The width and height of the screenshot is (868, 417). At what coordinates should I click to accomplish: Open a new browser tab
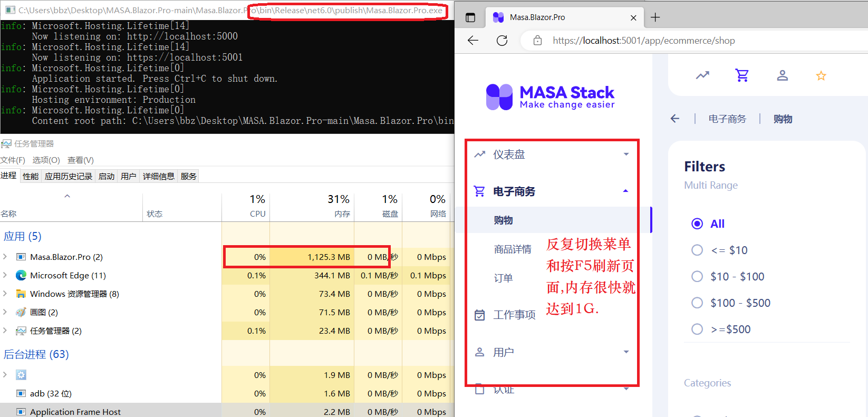click(655, 17)
